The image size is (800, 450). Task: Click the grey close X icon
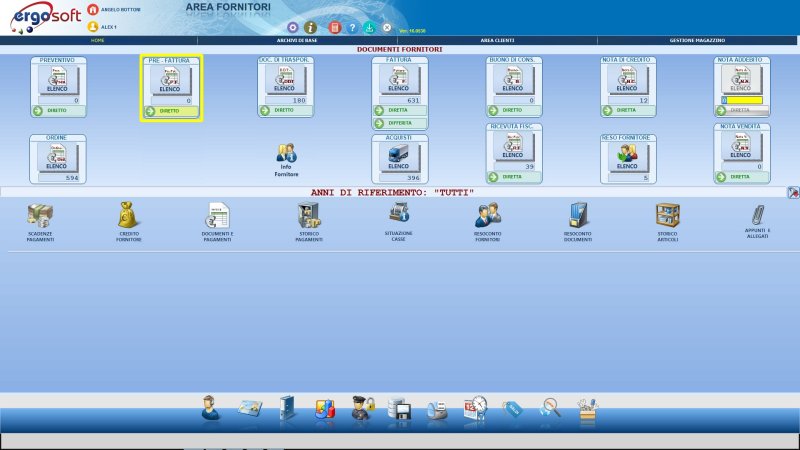click(387, 28)
